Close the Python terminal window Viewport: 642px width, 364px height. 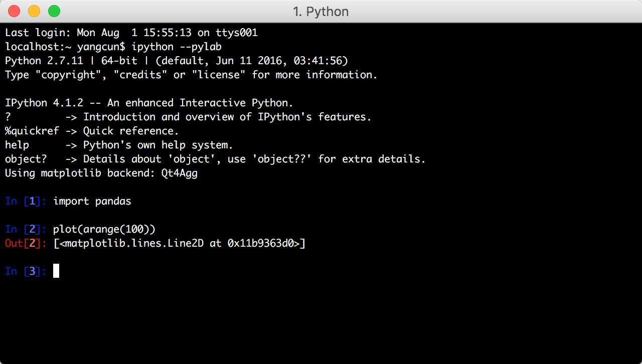(x=14, y=11)
